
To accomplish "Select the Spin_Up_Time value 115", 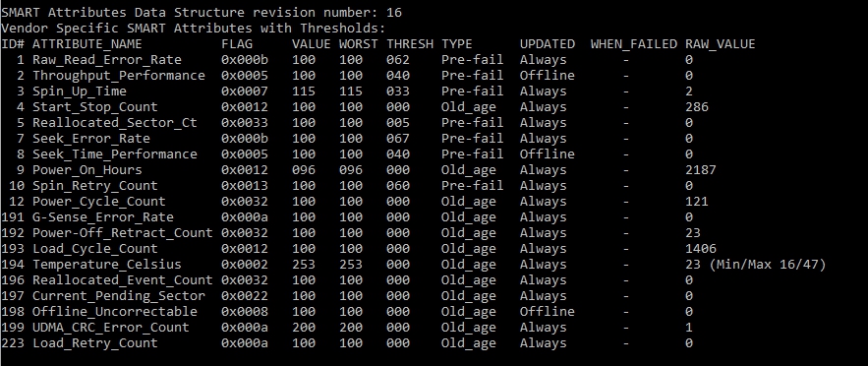I will [304, 91].
